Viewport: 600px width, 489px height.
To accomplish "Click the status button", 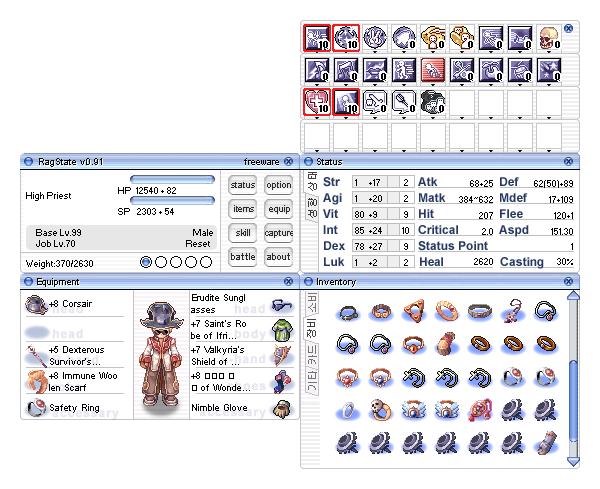I will coord(243,185).
